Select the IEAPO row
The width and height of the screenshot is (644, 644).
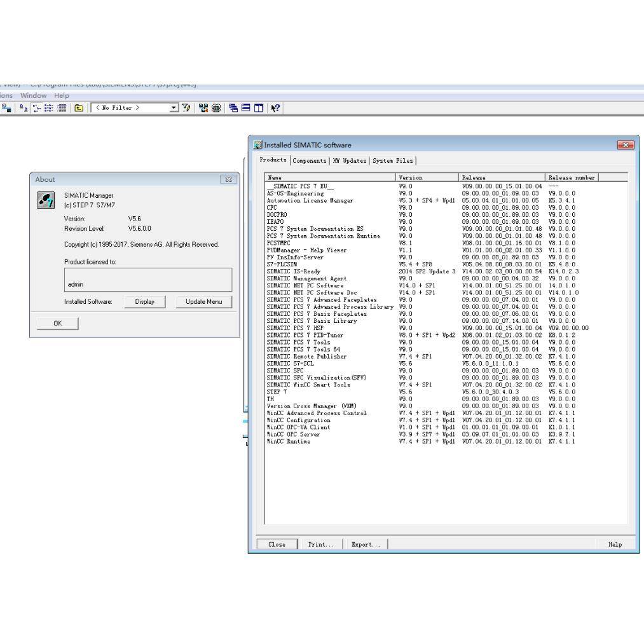tap(446, 222)
